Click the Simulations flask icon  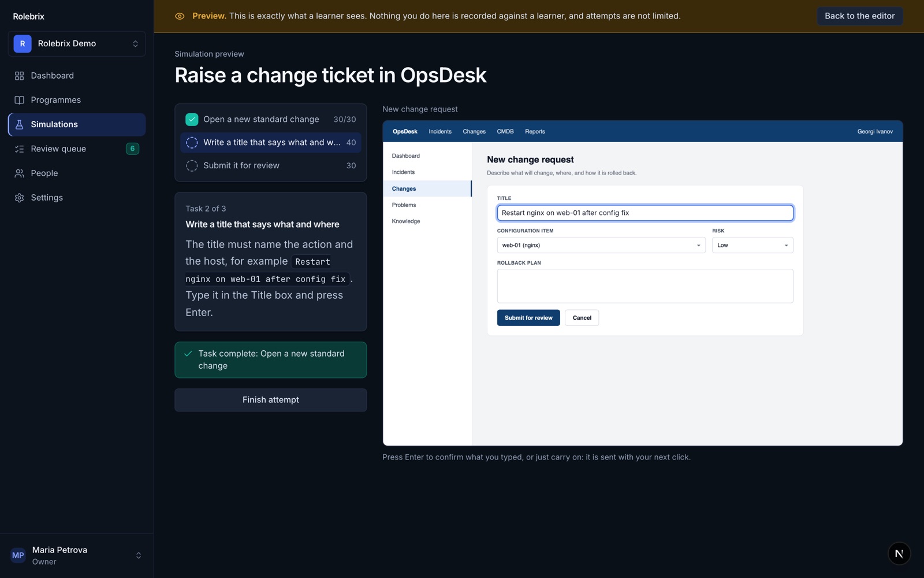[x=19, y=124]
